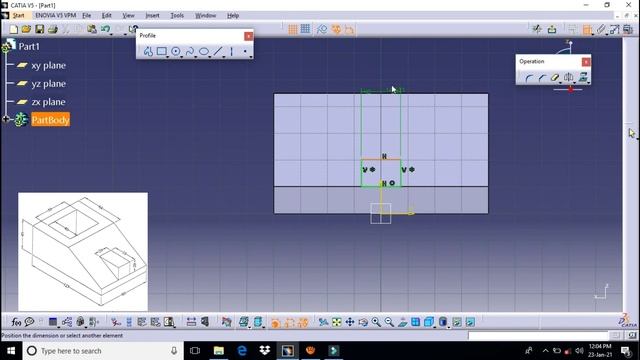The image size is (640, 360).
Task: Toggle Construction/Standard Element mode
Action: tap(322, 29)
